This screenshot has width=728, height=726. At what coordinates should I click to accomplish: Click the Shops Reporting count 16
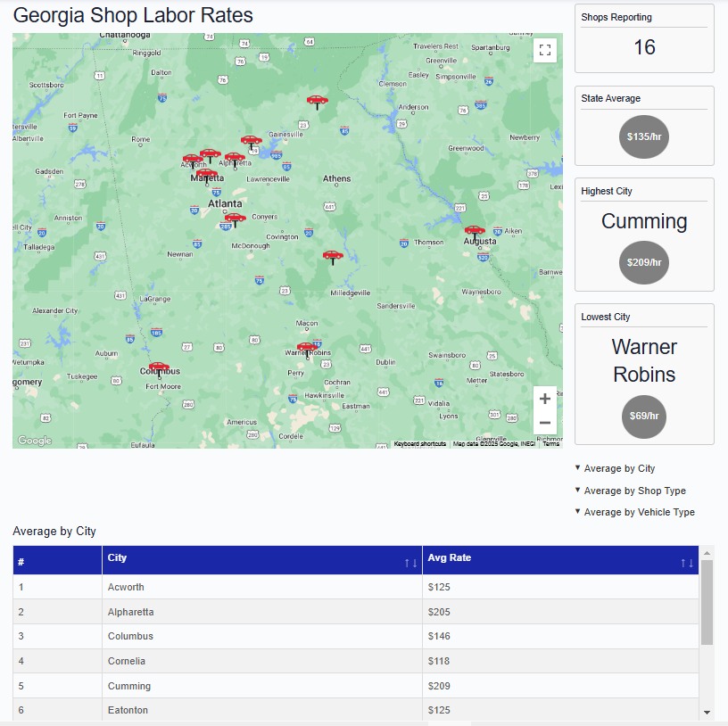coord(644,47)
